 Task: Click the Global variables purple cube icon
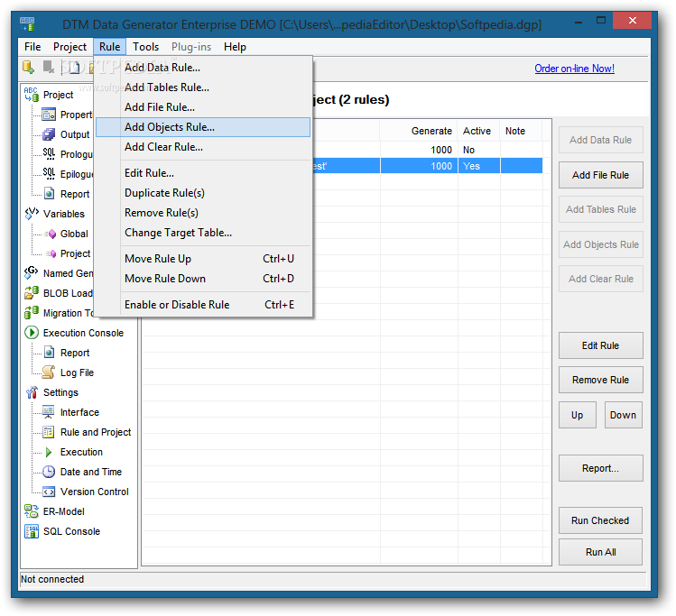click(x=51, y=234)
